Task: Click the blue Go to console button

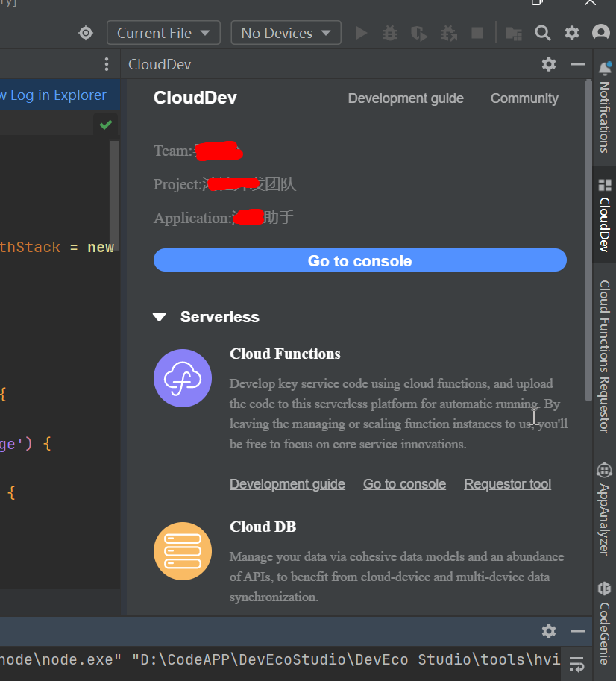Action: click(x=360, y=260)
